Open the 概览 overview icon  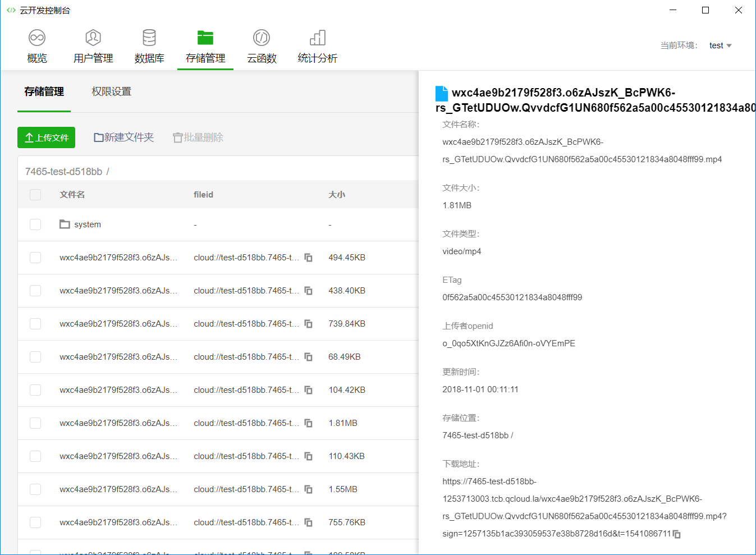[x=37, y=38]
